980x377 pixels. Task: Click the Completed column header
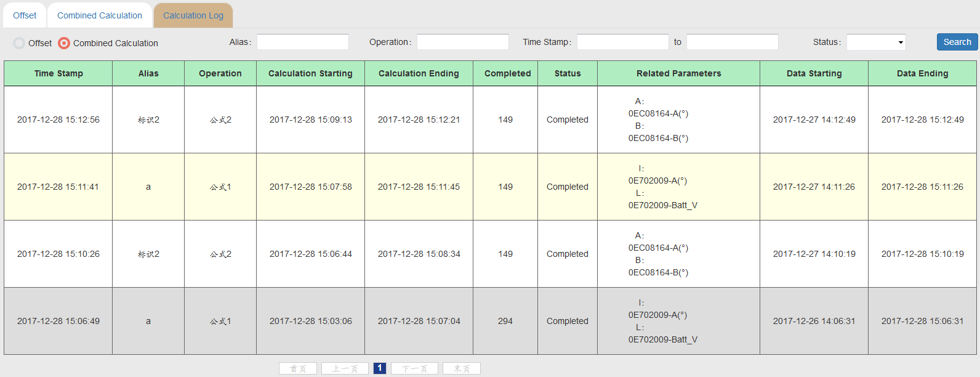(x=507, y=73)
